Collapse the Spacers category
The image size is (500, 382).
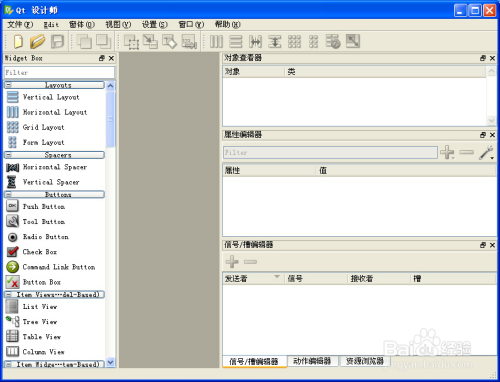[x=9, y=155]
